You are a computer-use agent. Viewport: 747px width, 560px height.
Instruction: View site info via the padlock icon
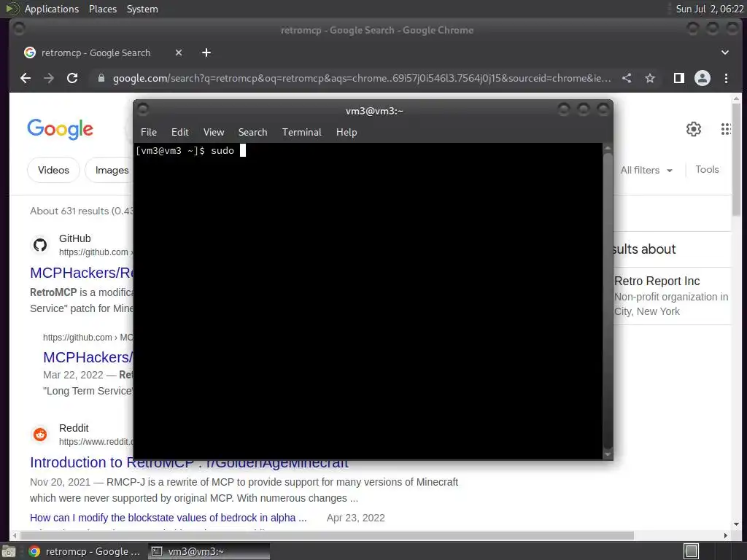(101, 78)
